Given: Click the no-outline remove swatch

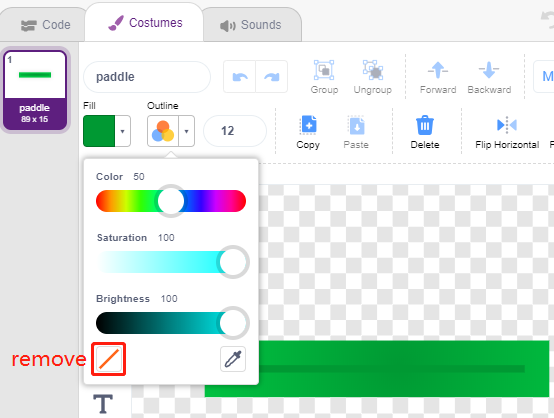Looking at the screenshot, I should tap(109, 359).
